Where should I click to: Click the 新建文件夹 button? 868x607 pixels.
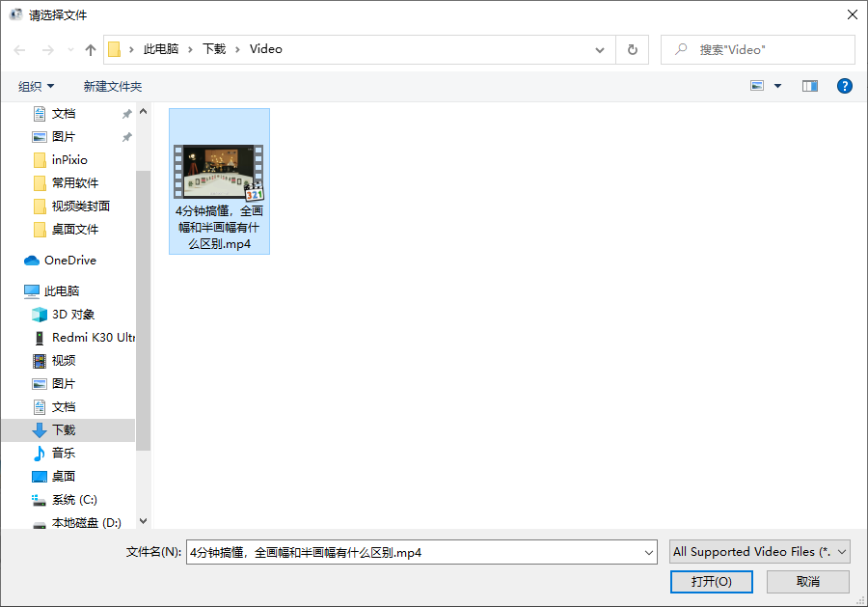113,85
